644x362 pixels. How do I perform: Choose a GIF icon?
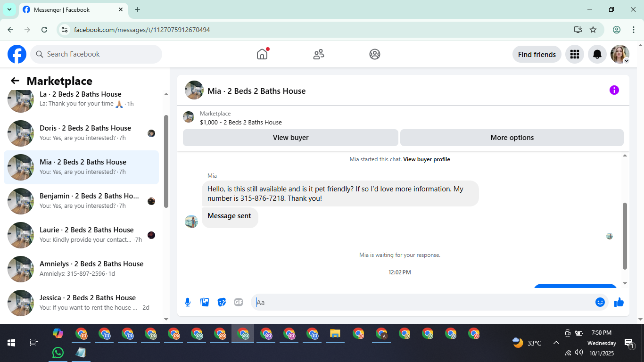click(x=239, y=302)
